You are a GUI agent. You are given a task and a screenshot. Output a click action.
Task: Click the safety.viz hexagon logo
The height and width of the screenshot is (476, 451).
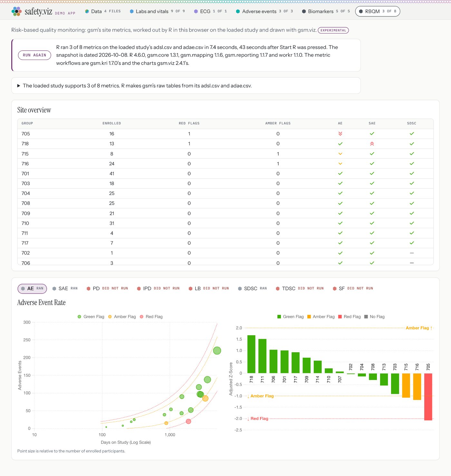point(16,11)
